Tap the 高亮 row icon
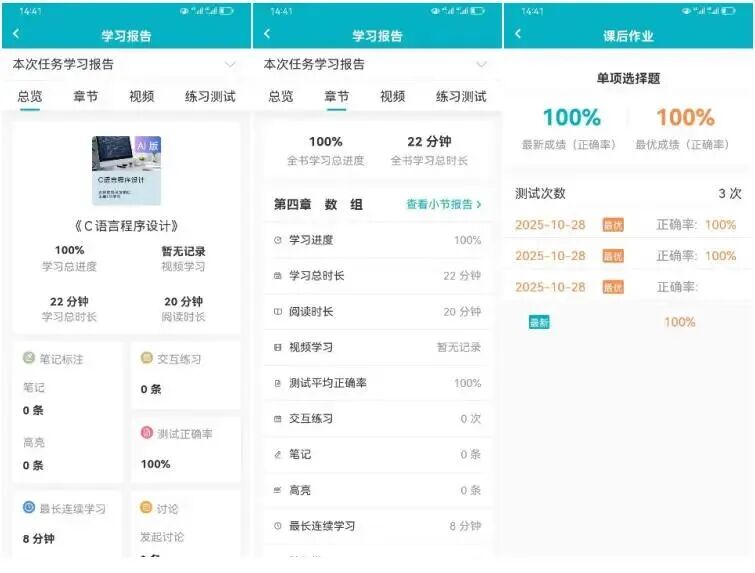755x573 pixels. pos(277,490)
